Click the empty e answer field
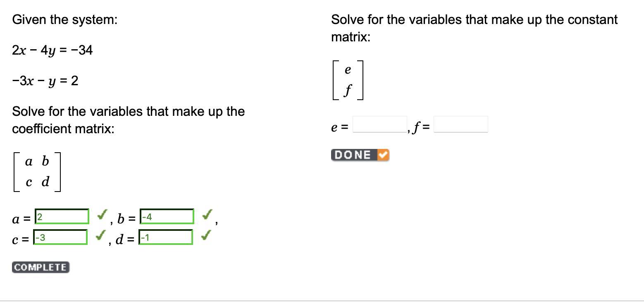 tap(379, 124)
